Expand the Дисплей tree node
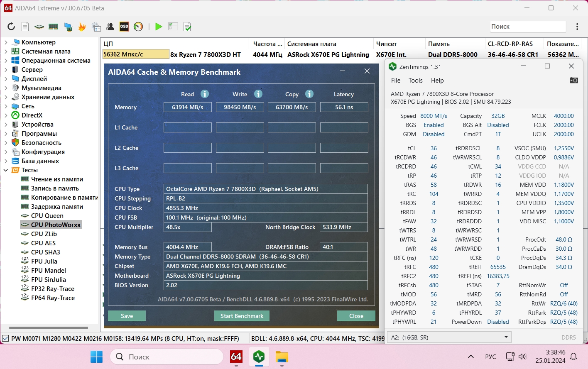This screenshot has width=588, height=369. click(6, 79)
